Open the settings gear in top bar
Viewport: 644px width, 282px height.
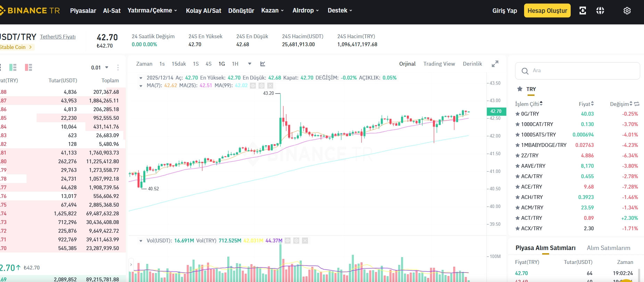coord(627,11)
